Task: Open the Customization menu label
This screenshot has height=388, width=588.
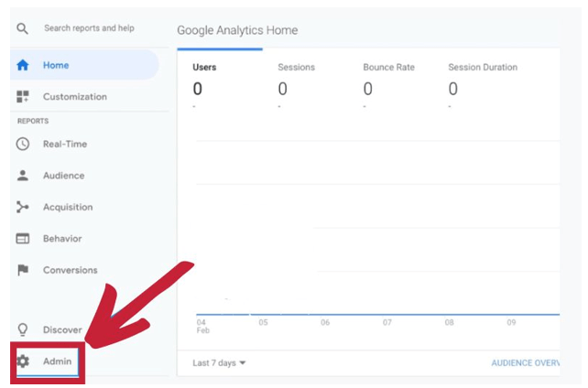Action: [75, 97]
